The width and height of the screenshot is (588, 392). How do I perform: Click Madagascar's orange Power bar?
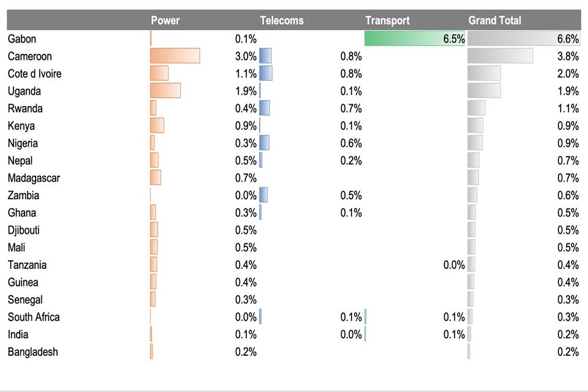[x=156, y=178]
